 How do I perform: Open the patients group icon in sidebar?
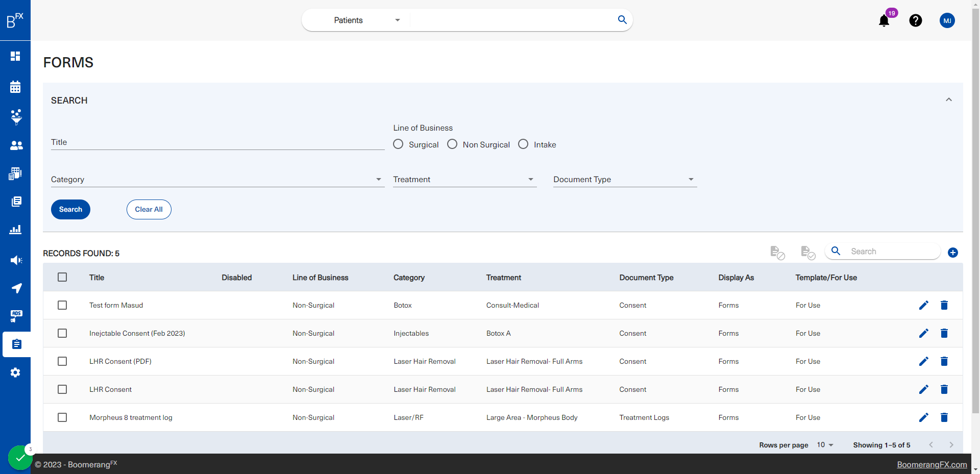click(x=16, y=145)
